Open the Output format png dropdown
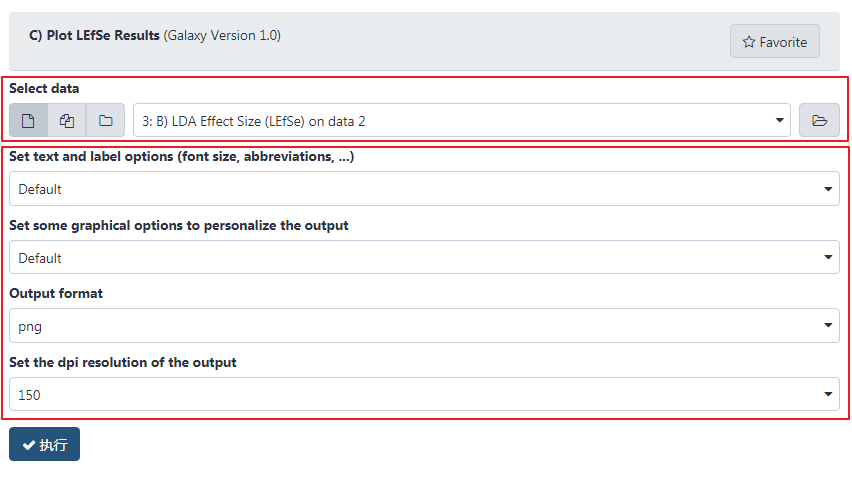Screen dimensions: 852x477 [x=424, y=325]
